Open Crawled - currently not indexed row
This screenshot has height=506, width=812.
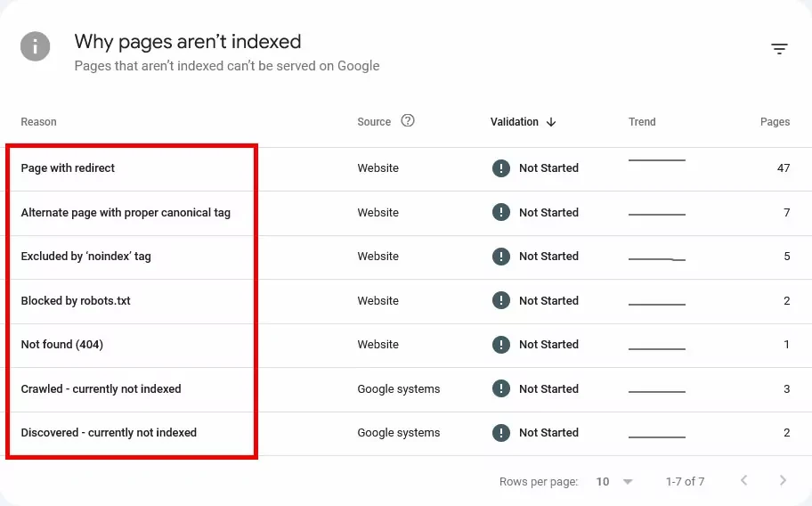point(101,389)
